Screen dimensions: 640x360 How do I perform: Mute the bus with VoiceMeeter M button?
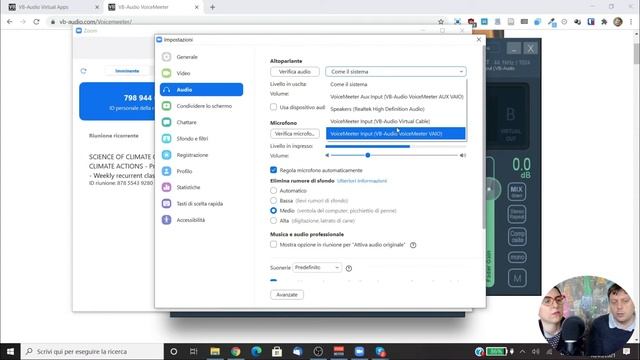(x=517, y=278)
